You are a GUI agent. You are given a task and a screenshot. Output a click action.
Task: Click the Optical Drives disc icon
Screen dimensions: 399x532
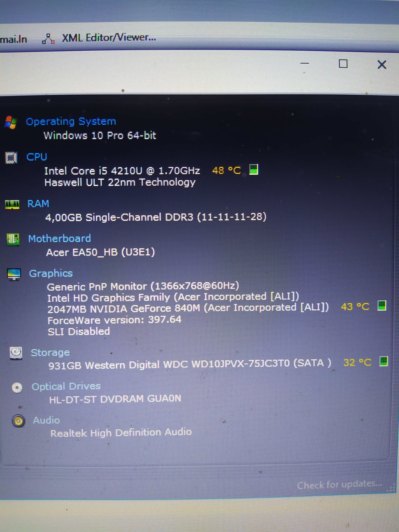pos(17,387)
